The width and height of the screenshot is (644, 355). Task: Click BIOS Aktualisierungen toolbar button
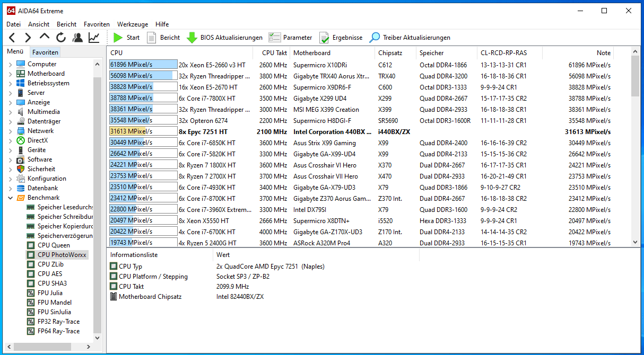[225, 38]
